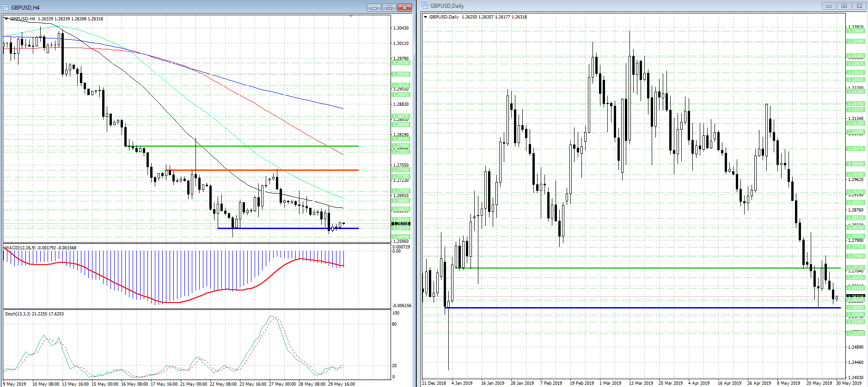Click the 30 May 2019 date label on the Daily chart
868x387 pixels.
click(x=849, y=383)
